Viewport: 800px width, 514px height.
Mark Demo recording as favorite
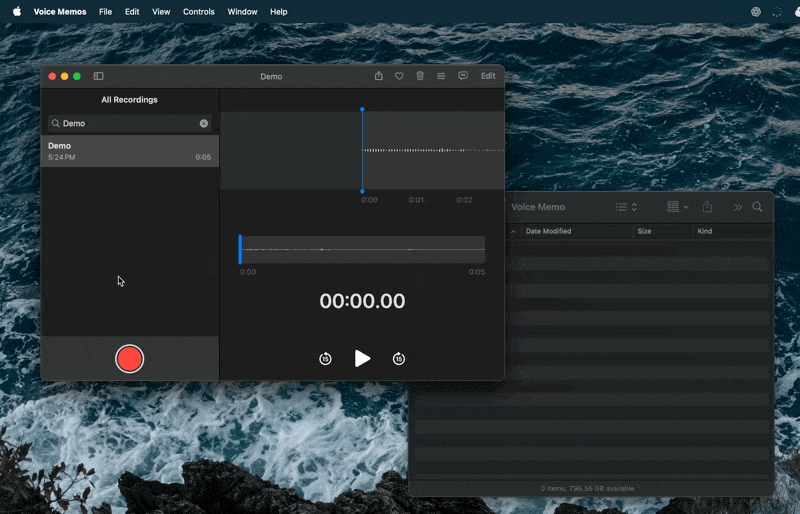point(399,76)
